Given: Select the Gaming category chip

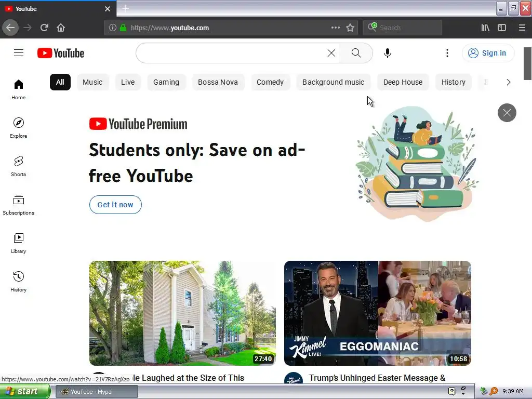Looking at the screenshot, I should point(166,82).
